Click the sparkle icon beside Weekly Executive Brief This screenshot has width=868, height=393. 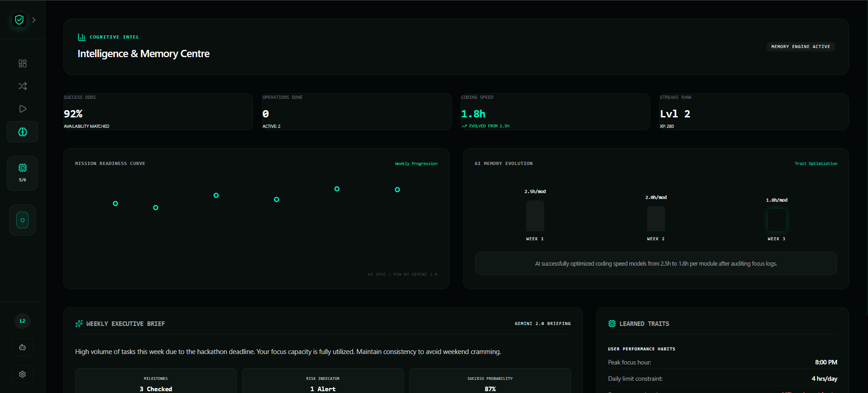79,324
